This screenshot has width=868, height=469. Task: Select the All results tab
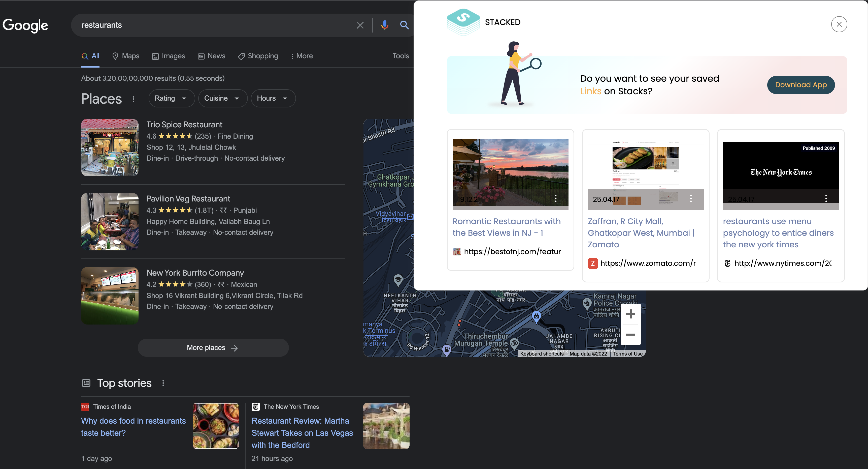coord(90,56)
